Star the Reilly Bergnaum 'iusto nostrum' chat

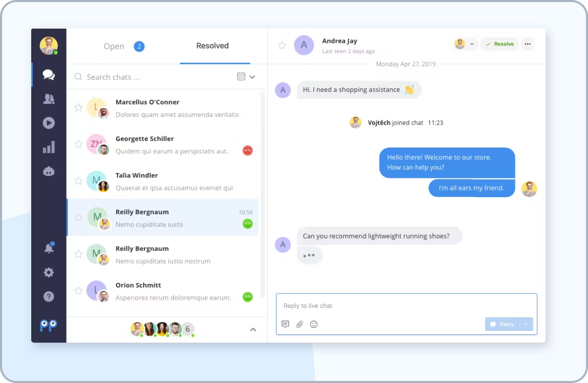click(78, 254)
